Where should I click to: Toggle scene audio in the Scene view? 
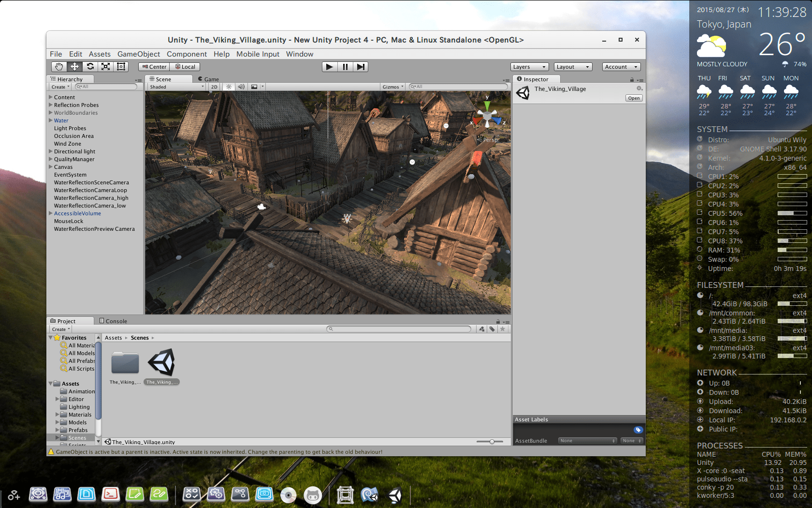[241, 87]
